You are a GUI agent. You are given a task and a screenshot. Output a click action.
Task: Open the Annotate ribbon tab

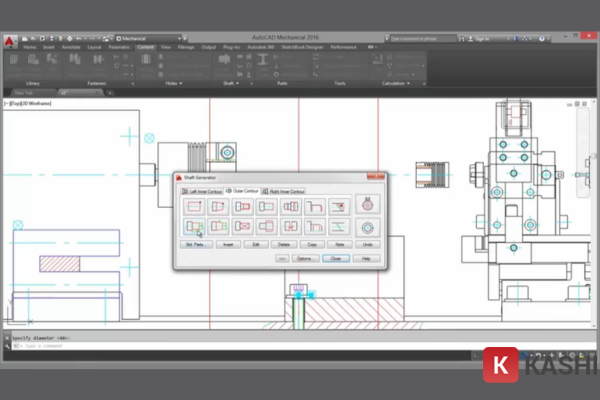click(x=71, y=47)
